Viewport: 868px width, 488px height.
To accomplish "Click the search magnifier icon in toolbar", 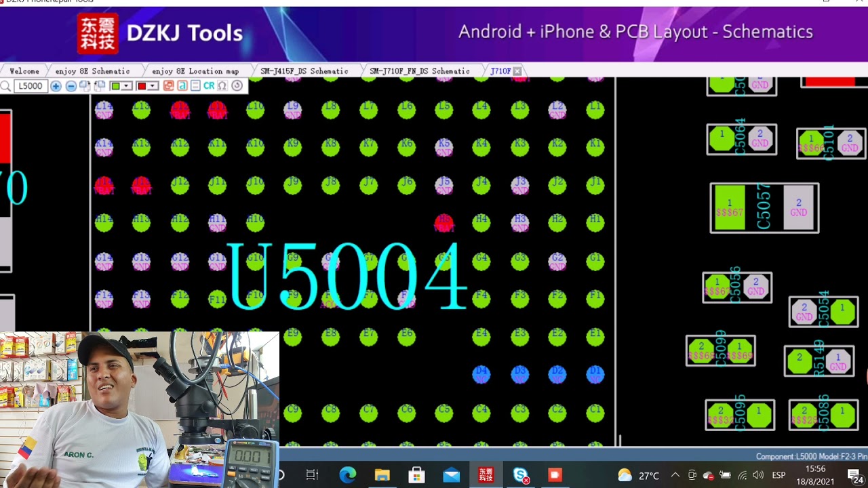I will (5, 86).
